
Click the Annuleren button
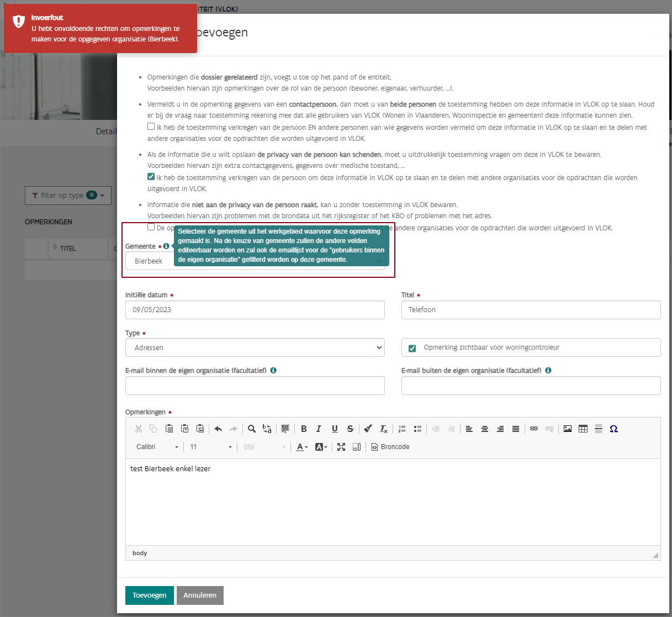pyautogui.click(x=200, y=595)
